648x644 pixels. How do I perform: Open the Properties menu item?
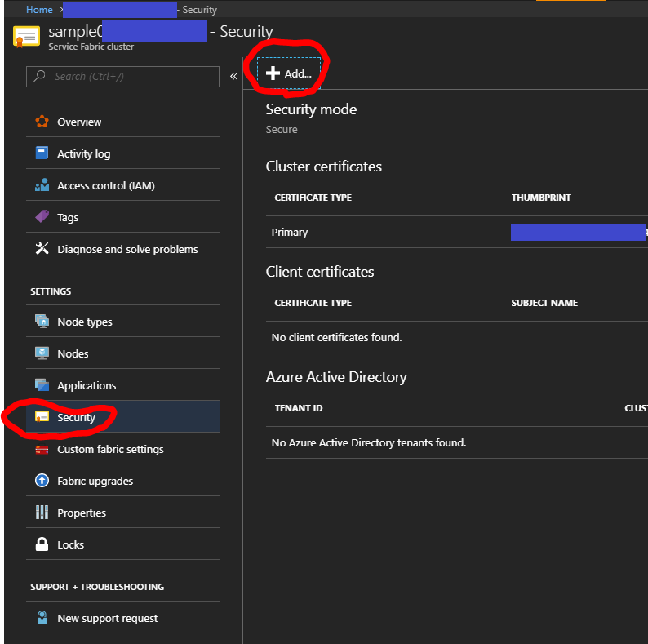click(x=122, y=513)
